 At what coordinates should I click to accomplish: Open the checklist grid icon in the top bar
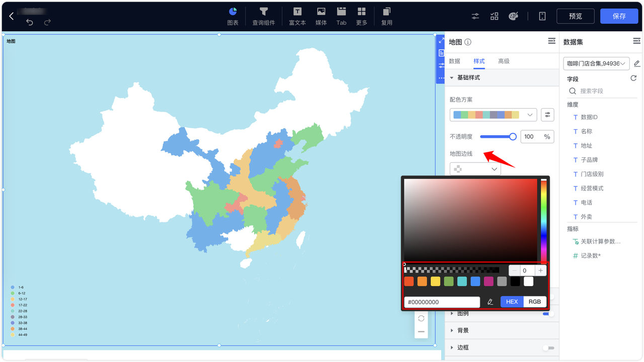click(x=495, y=16)
